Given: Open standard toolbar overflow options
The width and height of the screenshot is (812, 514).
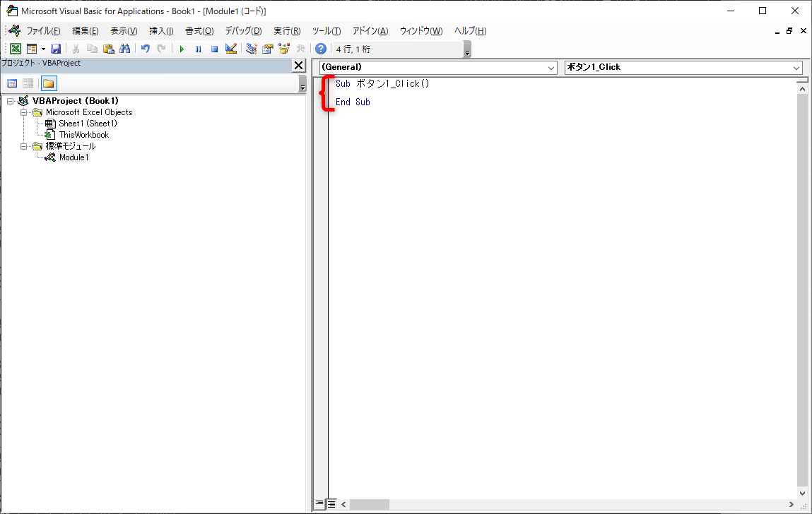Looking at the screenshot, I should coord(467,49).
